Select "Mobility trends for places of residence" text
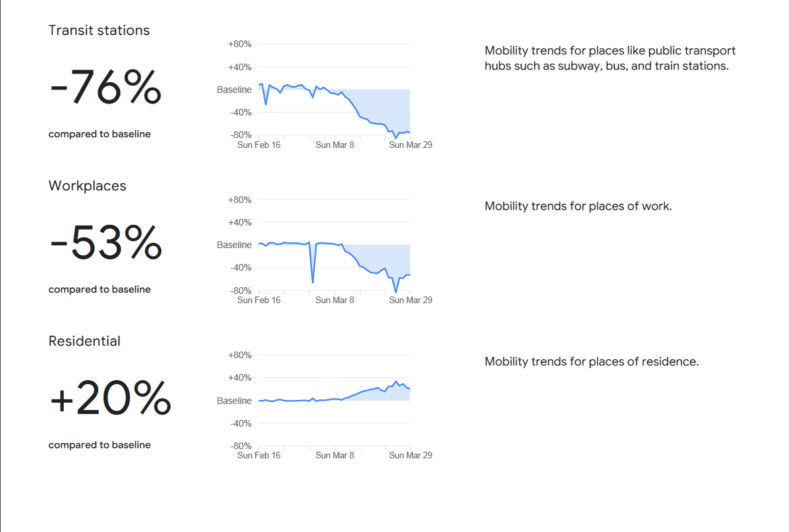Image resolution: width=789 pixels, height=532 pixels. tap(591, 362)
